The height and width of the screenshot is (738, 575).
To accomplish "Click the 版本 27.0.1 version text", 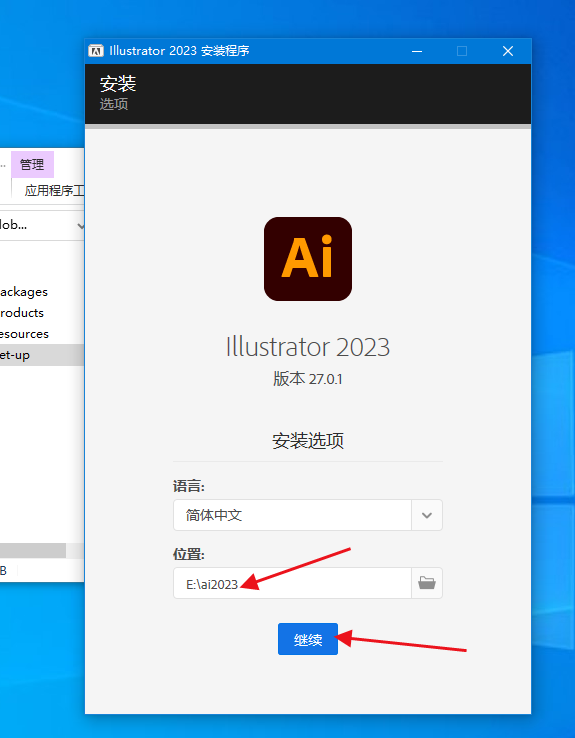I will click(x=308, y=378).
